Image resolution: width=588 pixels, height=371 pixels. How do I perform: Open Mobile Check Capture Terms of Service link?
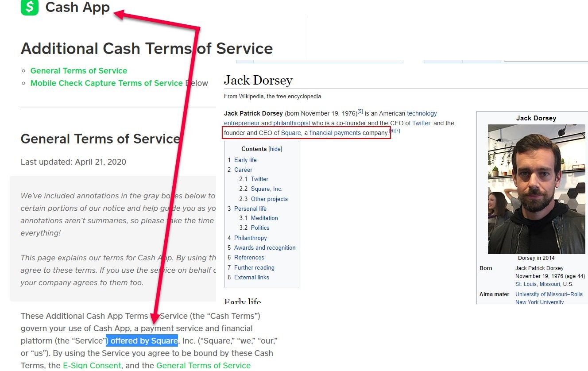point(107,83)
